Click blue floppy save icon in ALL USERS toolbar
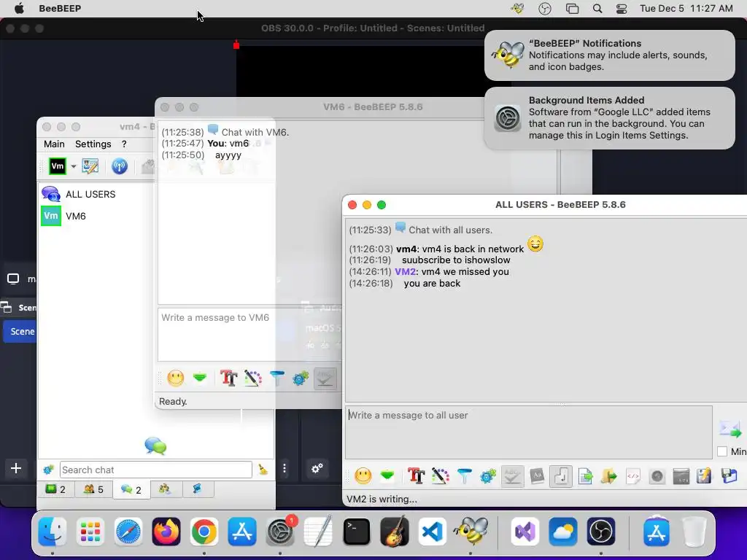Screen dimensions: 747x560 tap(729, 475)
